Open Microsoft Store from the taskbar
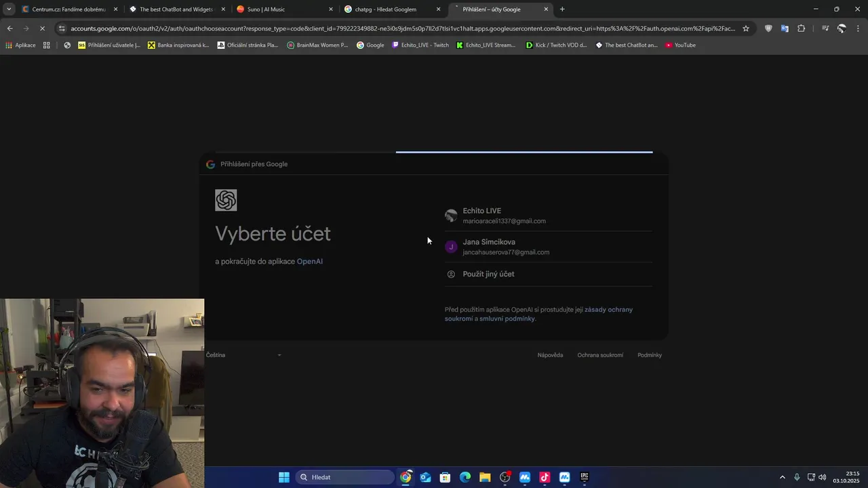Screen dimensions: 868x488 [445, 477]
